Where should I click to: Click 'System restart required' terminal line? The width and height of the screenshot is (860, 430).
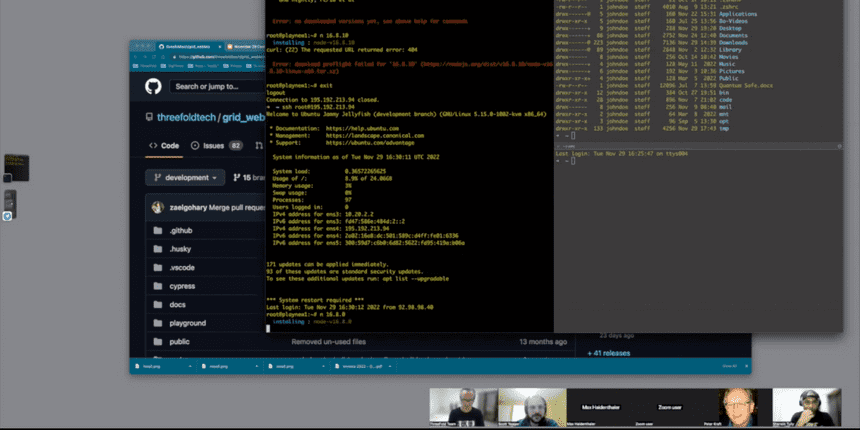315,301
